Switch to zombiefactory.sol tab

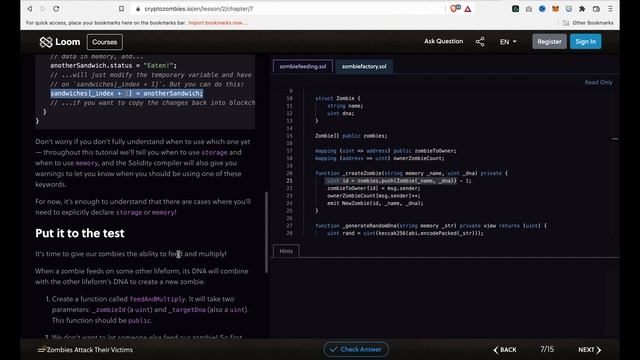coord(364,66)
